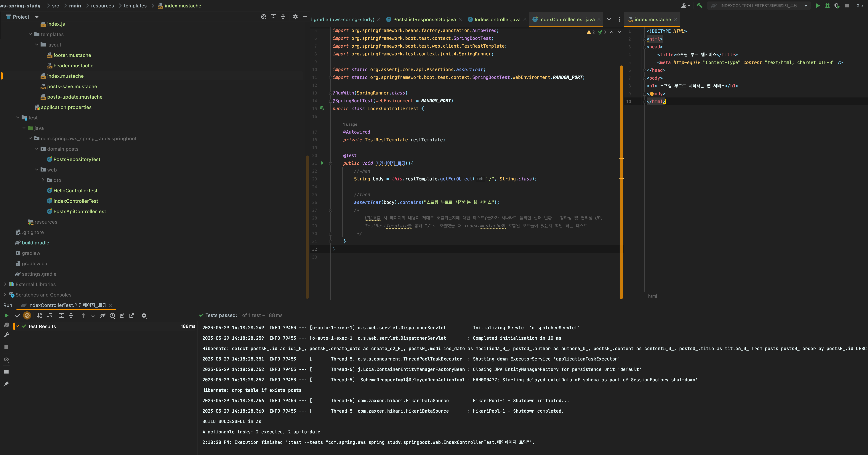Toggle show ignored tests filter
868x455 pixels.
27,315
